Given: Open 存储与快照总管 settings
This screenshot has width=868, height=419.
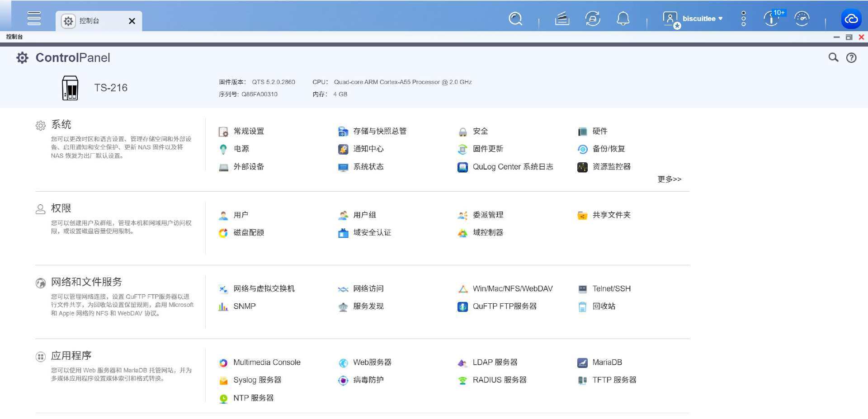Looking at the screenshot, I should [379, 131].
